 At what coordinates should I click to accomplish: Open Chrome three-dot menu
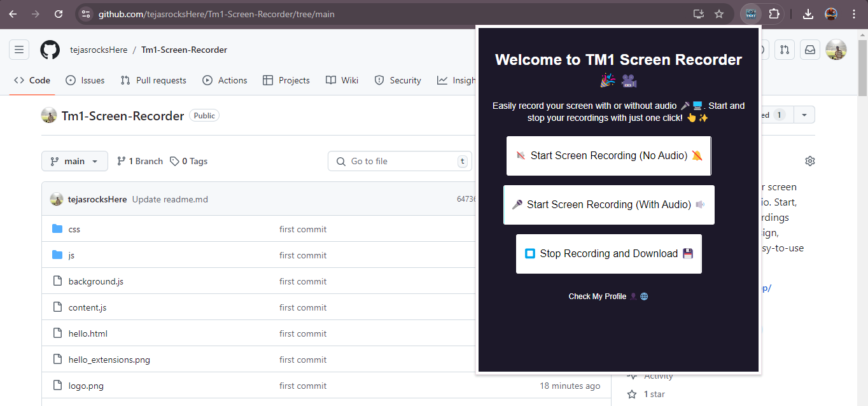point(854,14)
